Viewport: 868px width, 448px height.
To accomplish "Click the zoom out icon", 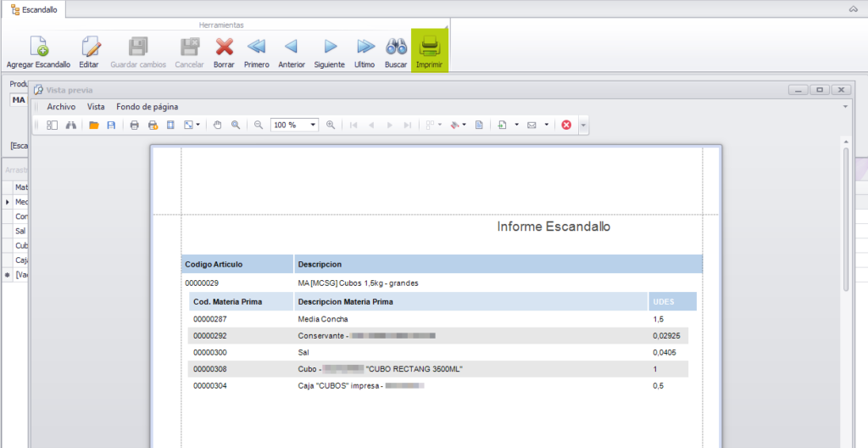I will pyautogui.click(x=258, y=126).
